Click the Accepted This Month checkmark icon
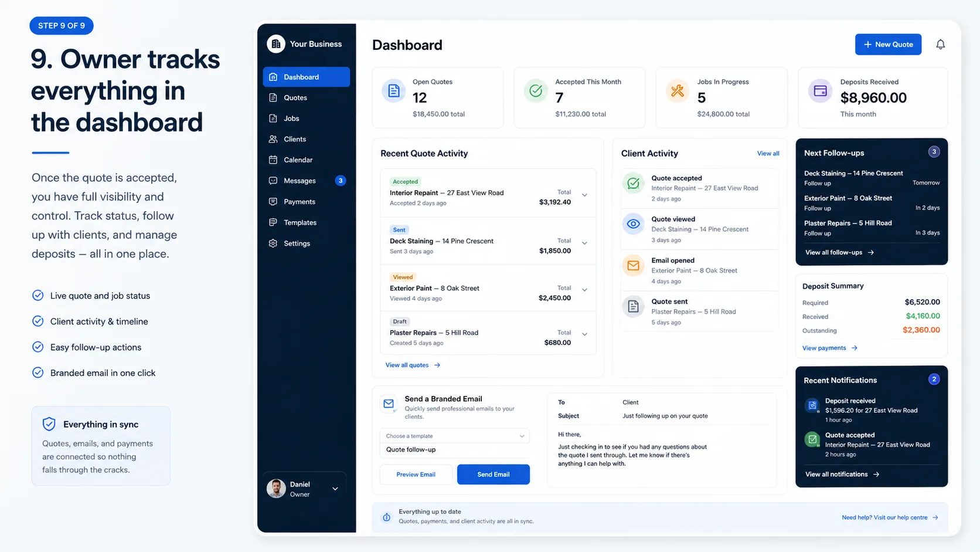The height and width of the screenshot is (552, 980). (x=536, y=91)
